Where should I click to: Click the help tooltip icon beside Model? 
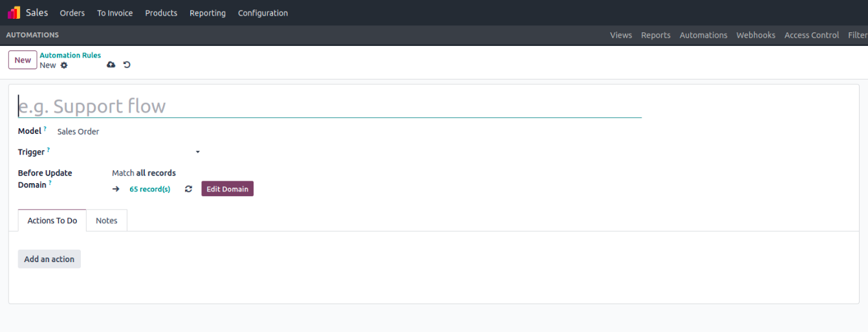pos(45,129)
